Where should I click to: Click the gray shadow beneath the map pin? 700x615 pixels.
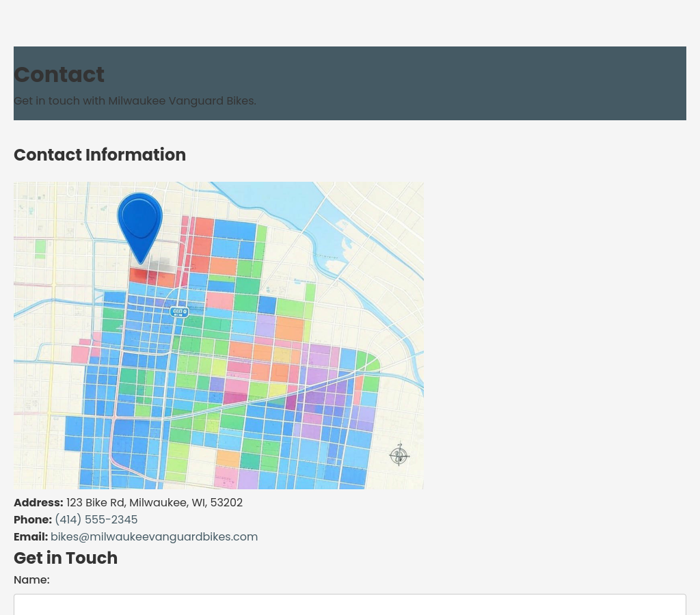point(161,266)
